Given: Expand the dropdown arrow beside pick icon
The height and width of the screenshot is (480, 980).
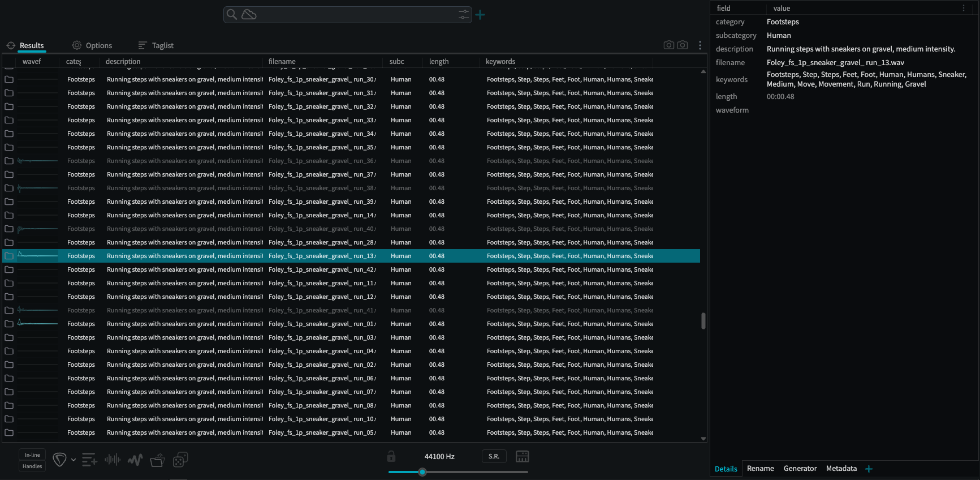Looking at the screenshot, I should (x=74, y=460).
